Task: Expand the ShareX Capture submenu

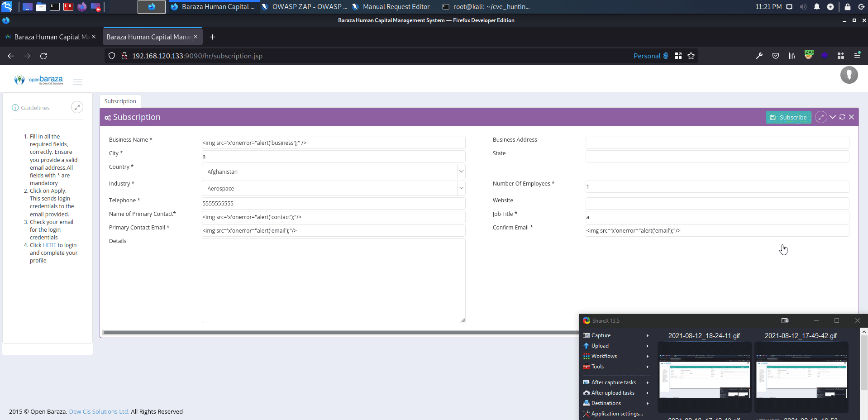Action: (616, 335)
